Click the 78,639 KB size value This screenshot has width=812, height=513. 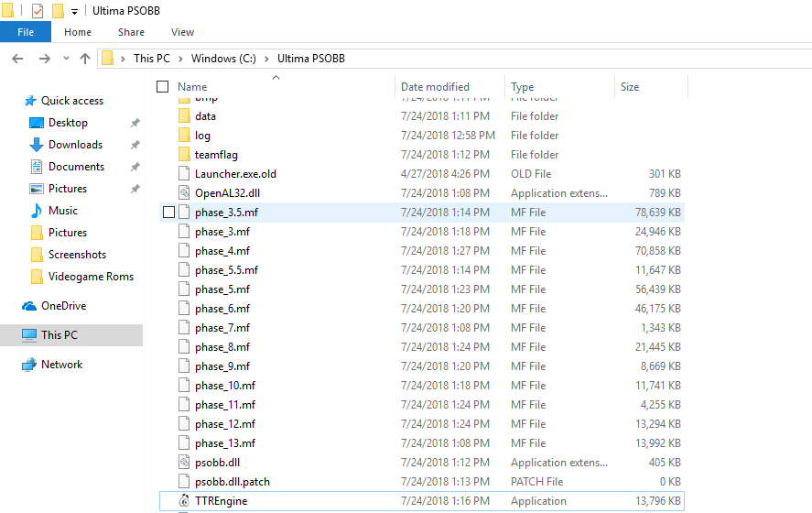657,212
